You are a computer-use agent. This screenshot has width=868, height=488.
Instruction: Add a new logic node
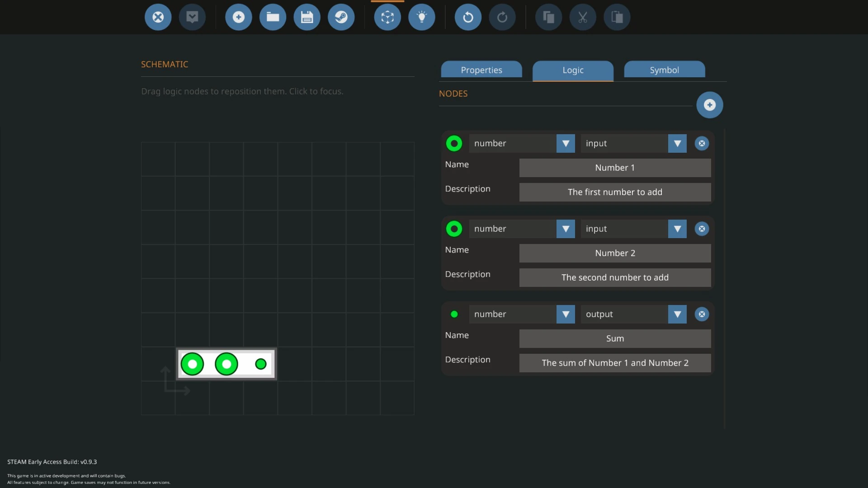point(709,105)
